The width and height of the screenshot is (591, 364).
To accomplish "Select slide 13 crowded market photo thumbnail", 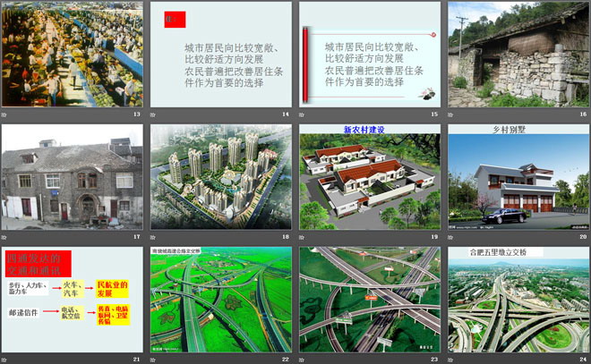I will (73, 55).
